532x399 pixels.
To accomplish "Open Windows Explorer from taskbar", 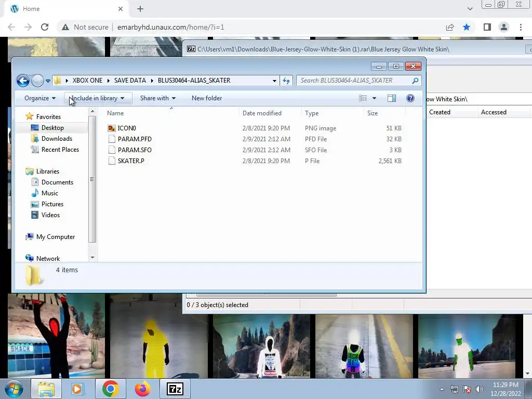I will [46, 389].
